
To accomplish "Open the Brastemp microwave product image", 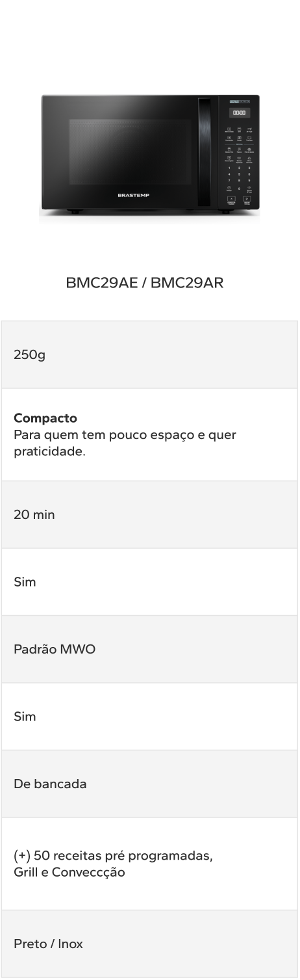I will coord(150,154).
